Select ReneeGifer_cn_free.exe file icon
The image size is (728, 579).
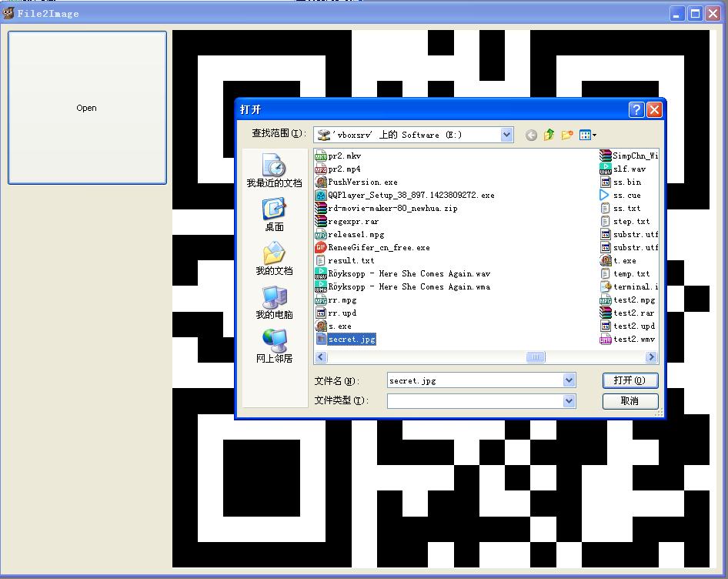click(321, 247)
